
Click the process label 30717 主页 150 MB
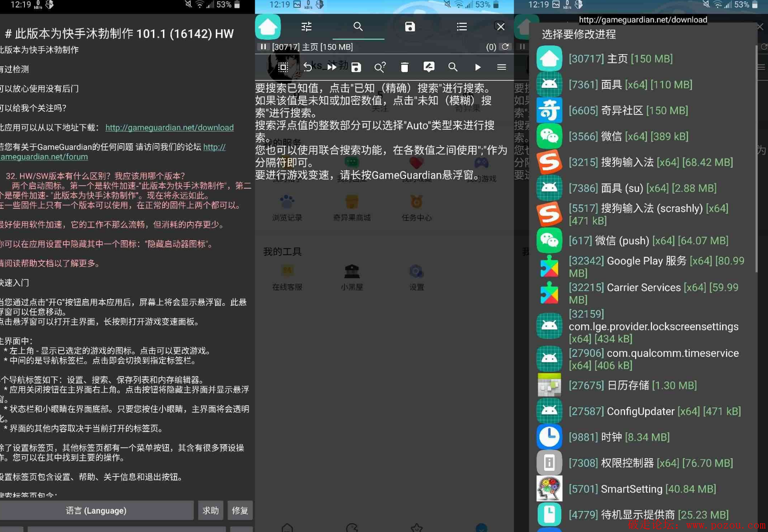coord(312,47)
